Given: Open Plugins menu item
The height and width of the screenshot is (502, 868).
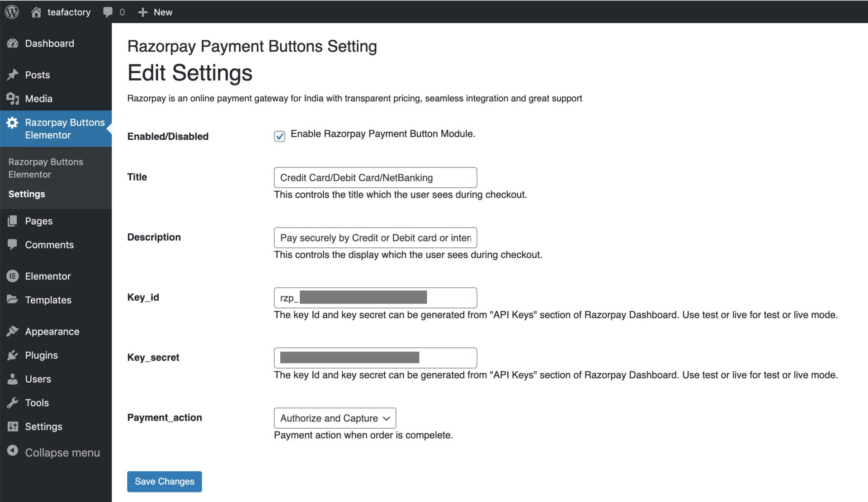Looking at the screenshot, I should [x=56, y=355].
